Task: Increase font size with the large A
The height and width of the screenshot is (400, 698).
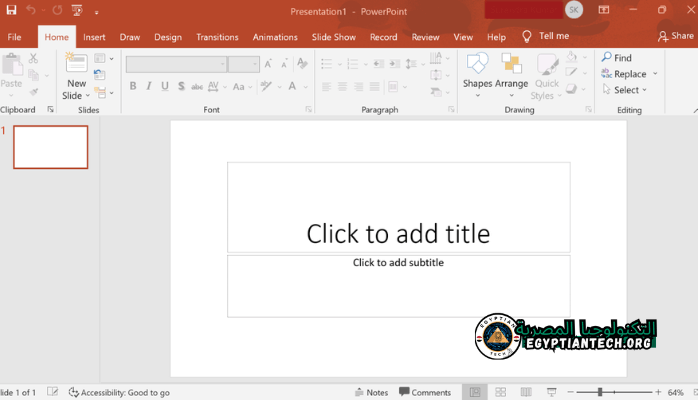Action: (268, 64)
